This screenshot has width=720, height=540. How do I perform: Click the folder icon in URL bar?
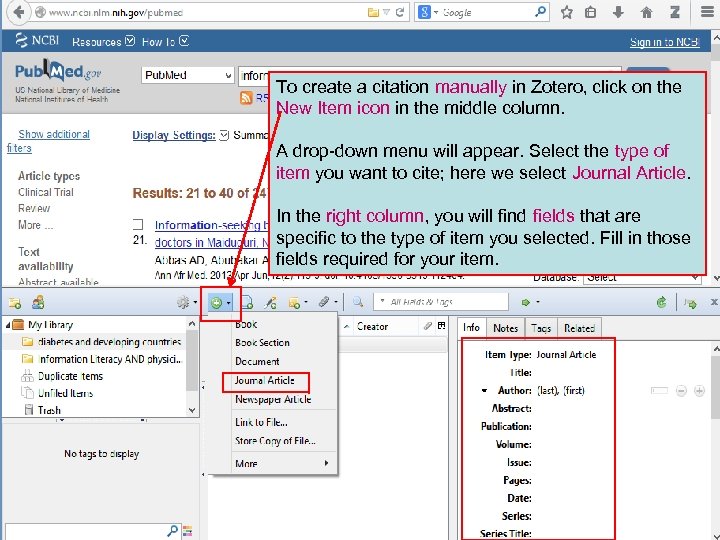(x=373, y=12)
